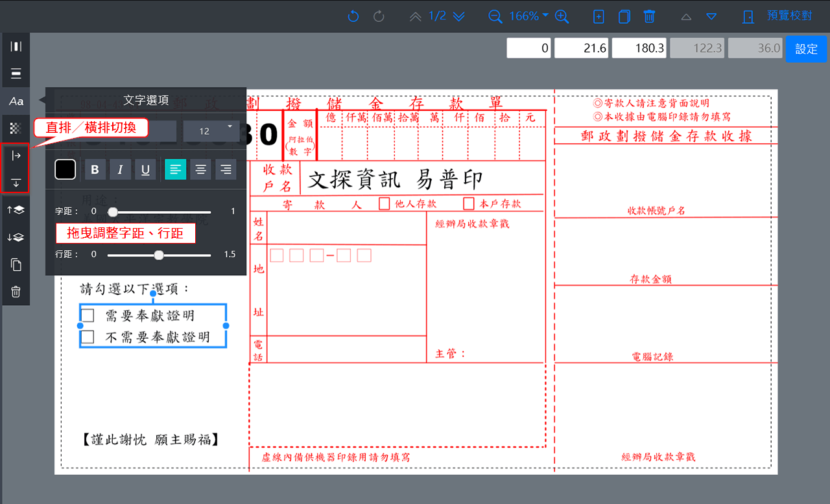Click the right handle of selected text box
This screenshot has width=830, height=504.
click(x=226, y=326)
